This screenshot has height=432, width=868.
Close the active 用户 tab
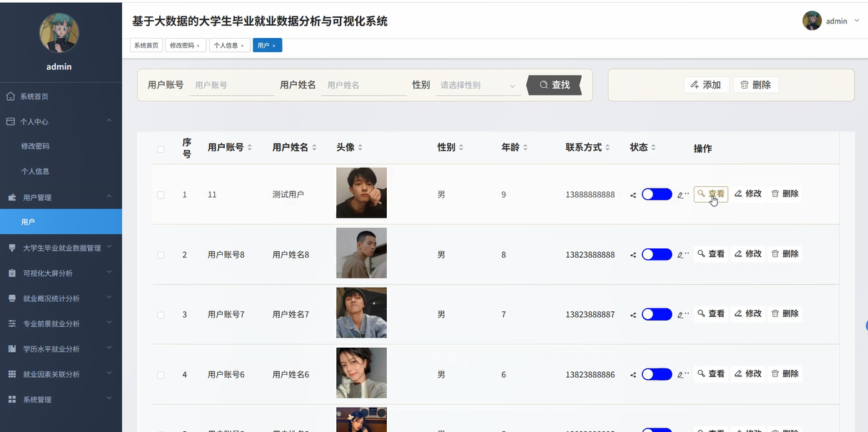click(273, 46)
